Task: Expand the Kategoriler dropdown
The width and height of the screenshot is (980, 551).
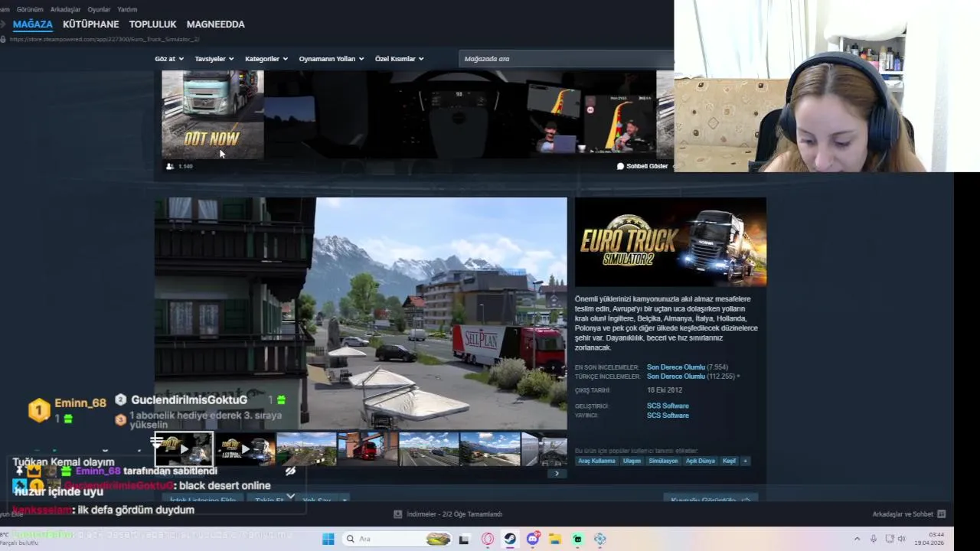Action: (266, 59)
